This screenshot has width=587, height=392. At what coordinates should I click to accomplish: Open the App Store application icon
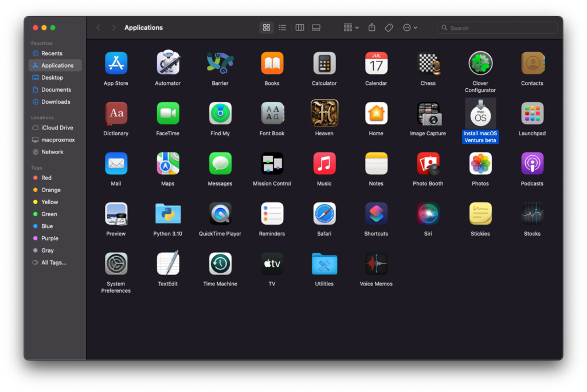click(116, 63)
